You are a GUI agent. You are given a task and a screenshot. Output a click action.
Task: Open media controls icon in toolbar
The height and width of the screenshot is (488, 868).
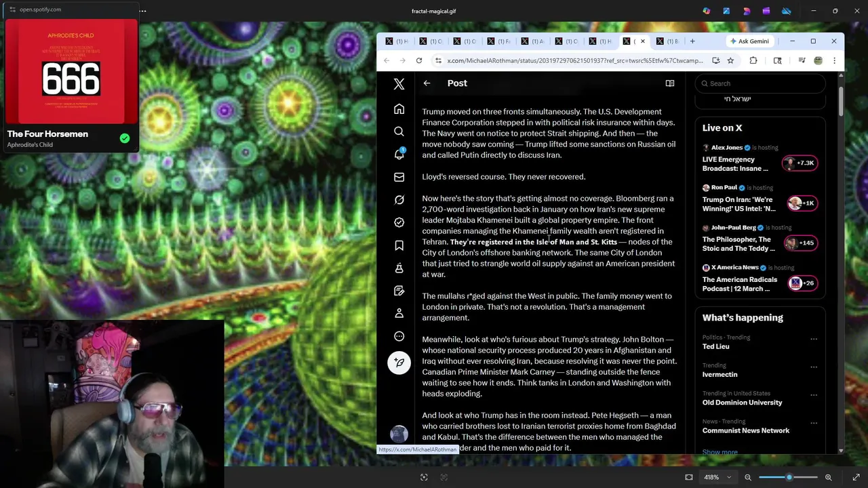click(802, 60)
